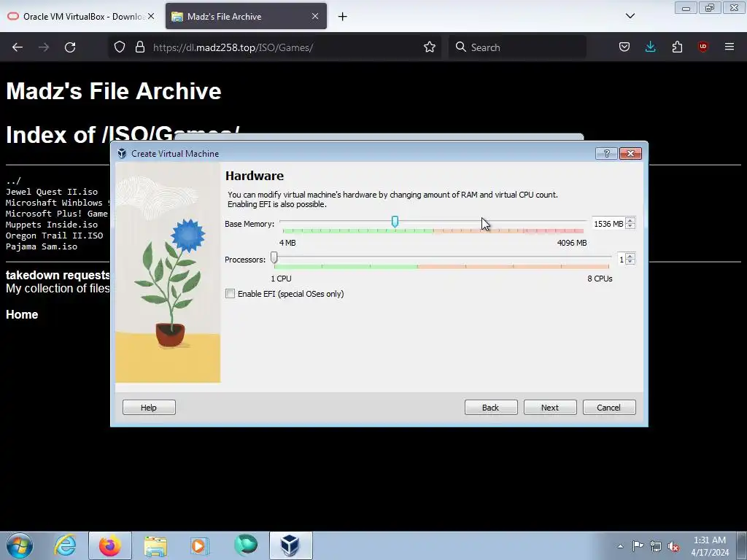Click the browser back arrow
This screenshot has height=560, width=747.
pos(18,47)
